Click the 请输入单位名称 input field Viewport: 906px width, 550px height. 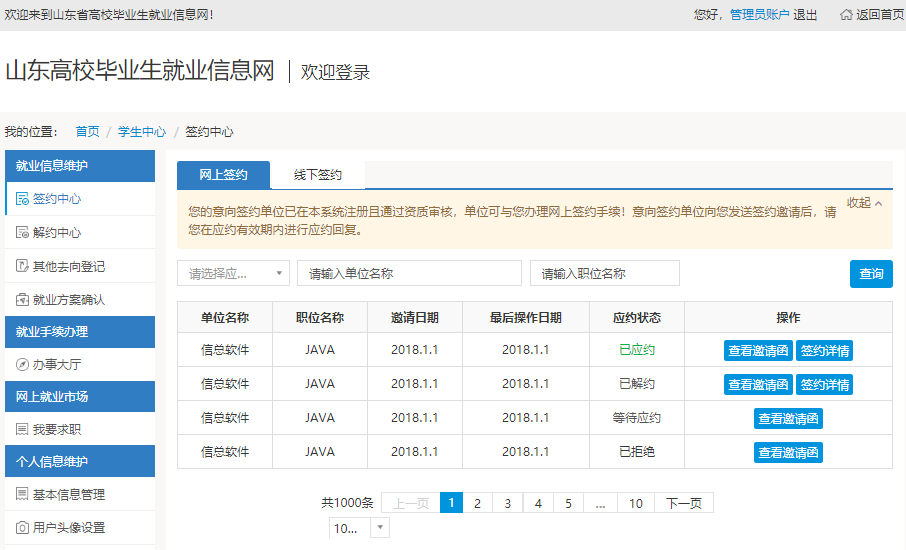[x=409, y=273]
